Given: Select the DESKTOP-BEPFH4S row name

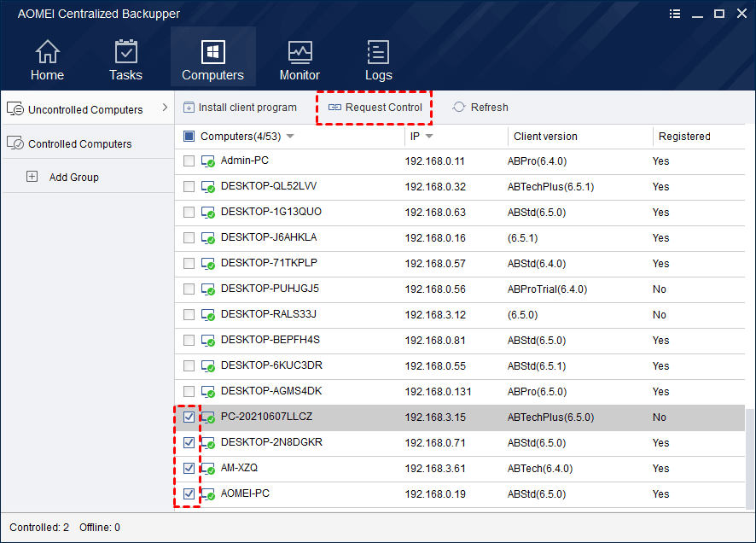Looking at the screenshot, I should pyautogui.click(x=270, y=340).
